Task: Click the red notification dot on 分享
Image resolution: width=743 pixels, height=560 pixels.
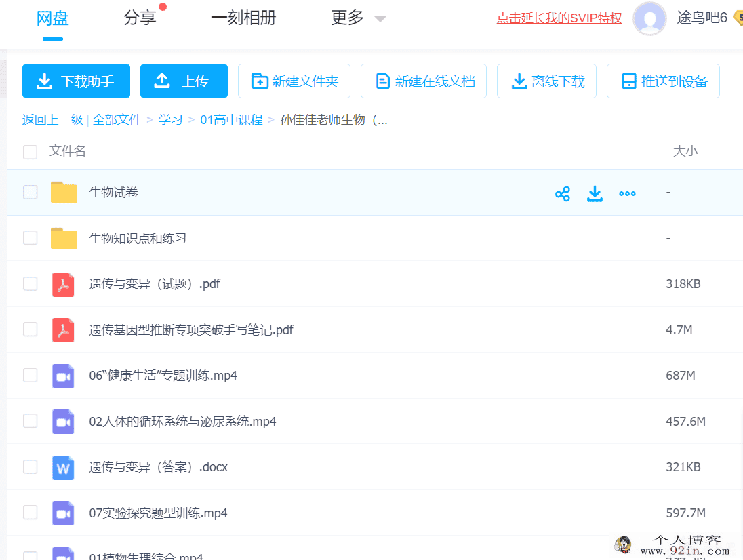Action: (x=163, y=7)
